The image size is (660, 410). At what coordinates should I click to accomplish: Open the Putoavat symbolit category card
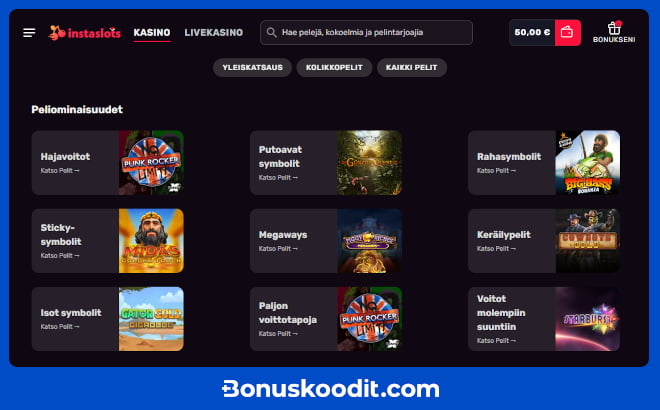[326, 162]
